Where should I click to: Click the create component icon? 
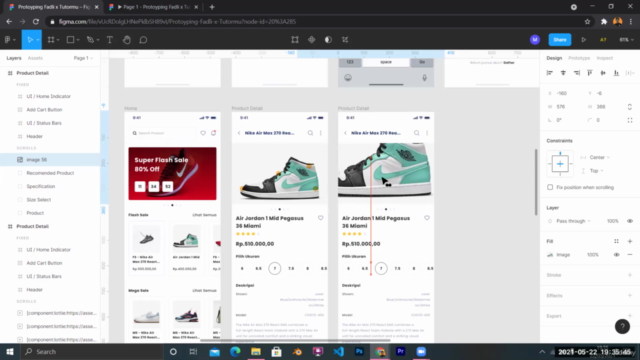click(311, 40)
